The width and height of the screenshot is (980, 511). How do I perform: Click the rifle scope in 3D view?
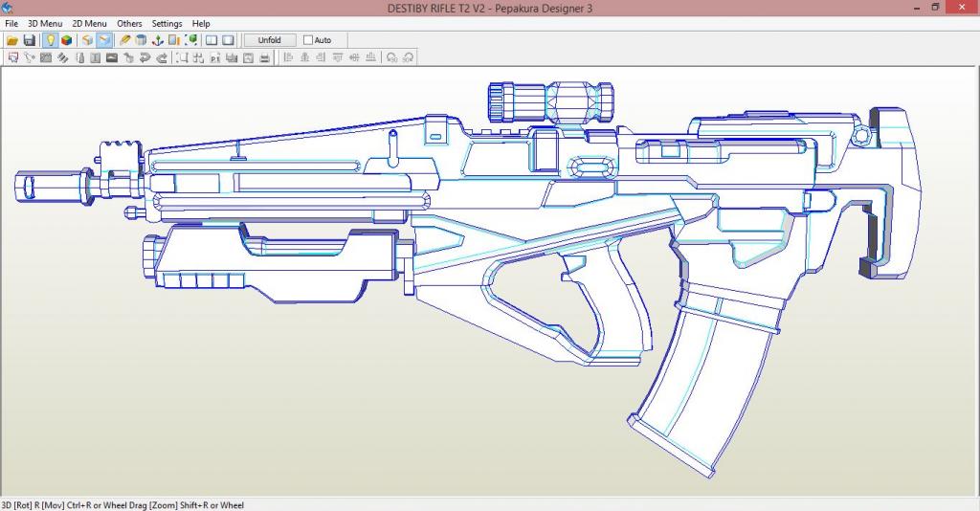click(x=550, y=101)
